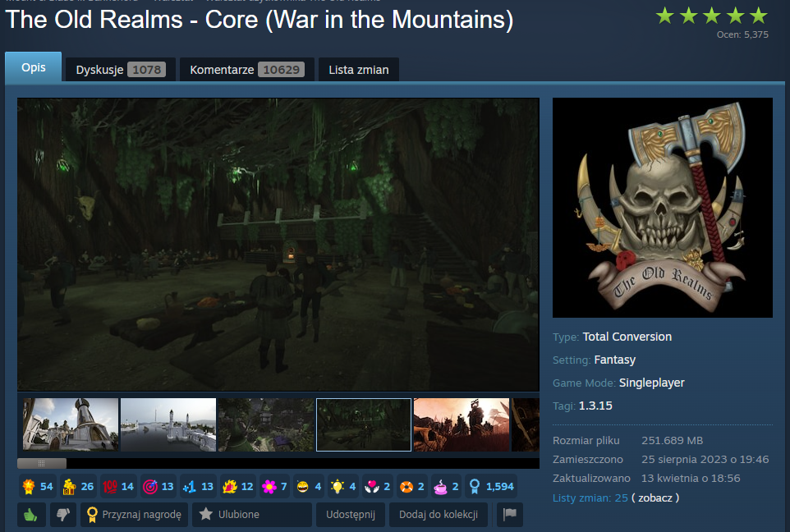Select the harbor city screenshot thumbnail
This screenshot has width=790, height=532.
click(168, 424)
